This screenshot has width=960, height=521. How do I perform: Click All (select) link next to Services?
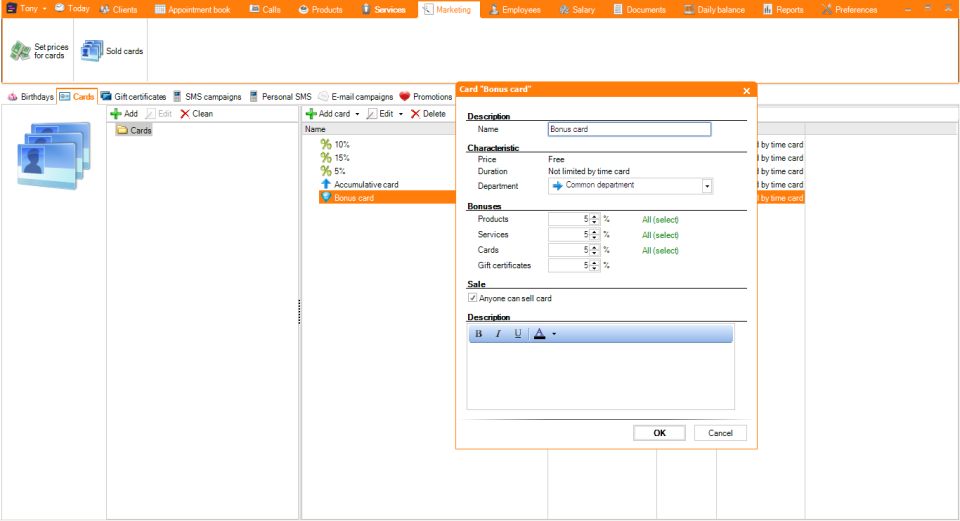coord(660,235)
